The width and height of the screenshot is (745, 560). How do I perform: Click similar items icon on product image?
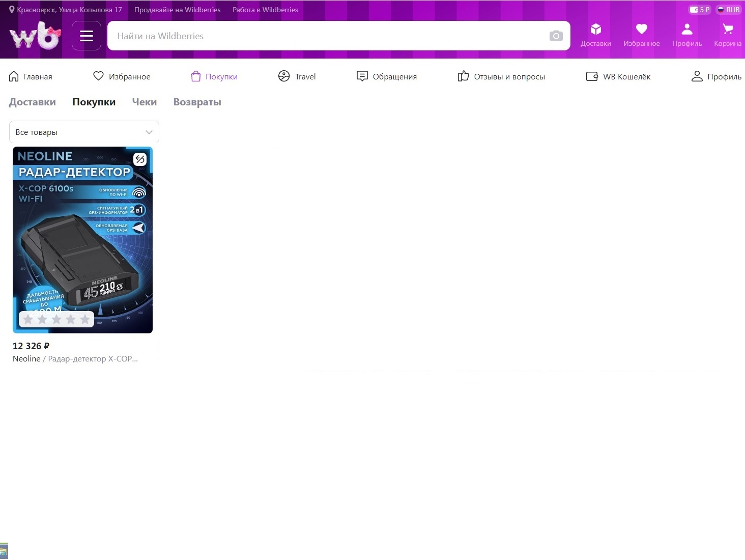click(x=140, y=159)
